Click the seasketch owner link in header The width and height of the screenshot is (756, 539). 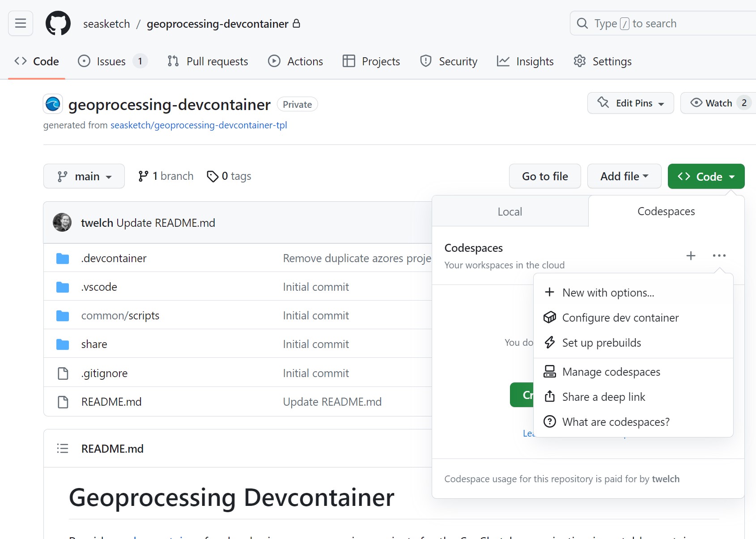pos(106,24)
